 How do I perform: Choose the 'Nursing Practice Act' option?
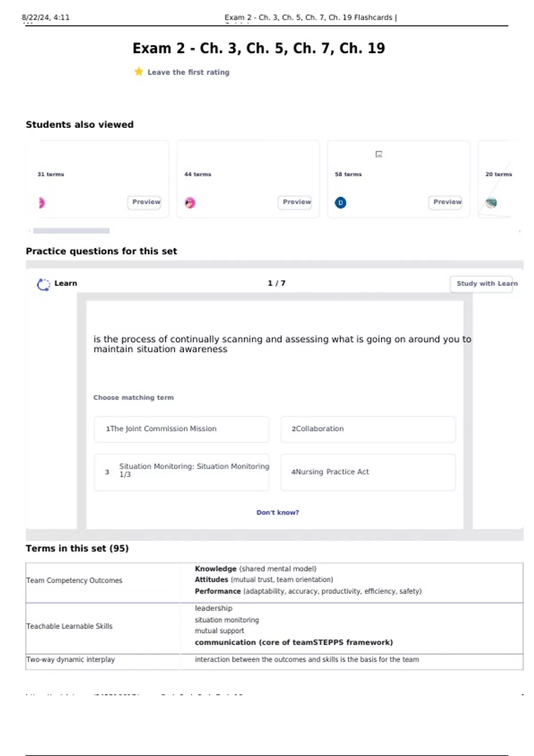(368, 471)
